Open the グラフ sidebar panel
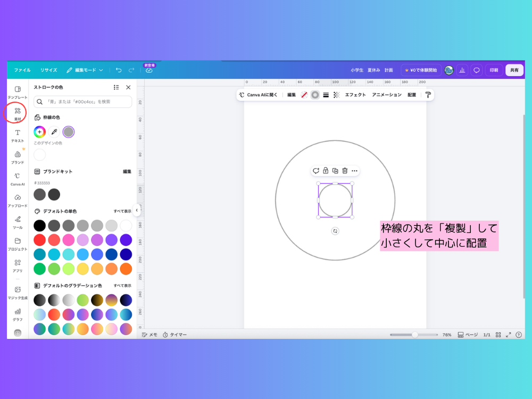 point(18,314)
